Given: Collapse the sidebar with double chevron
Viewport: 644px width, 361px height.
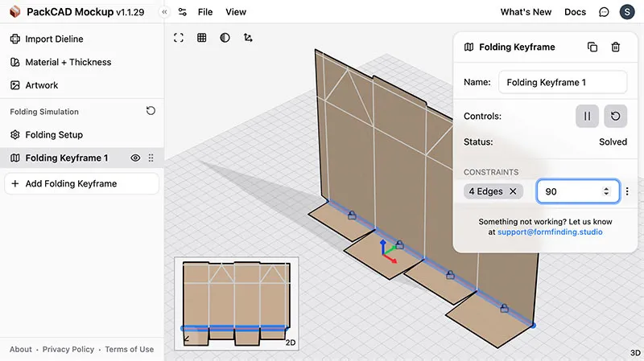Looking at the screenshot, I should click(x=164, y=12).
